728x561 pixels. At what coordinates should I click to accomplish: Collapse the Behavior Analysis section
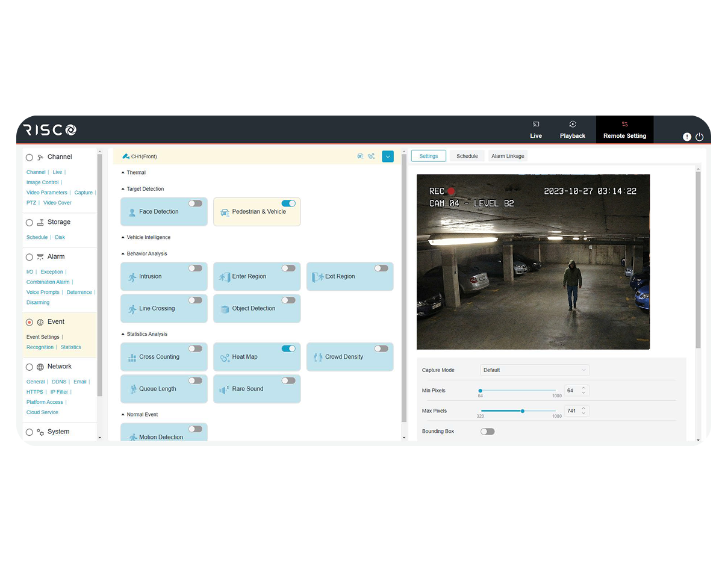point(123,254)
